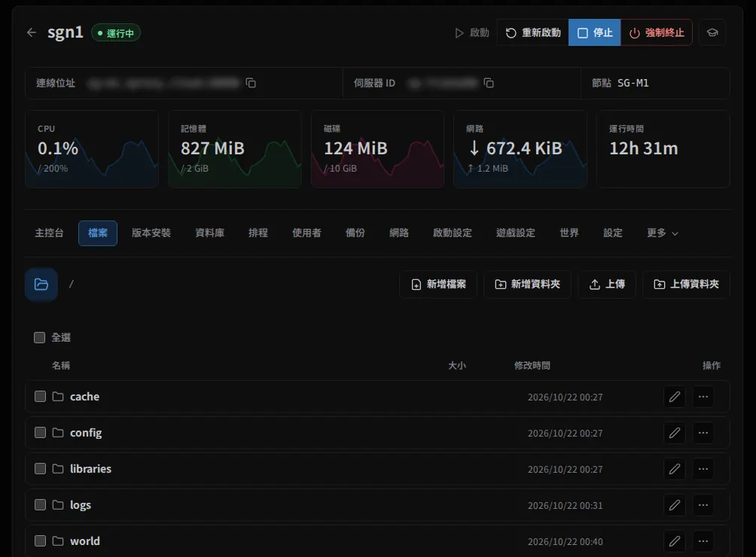Open the 排程 schedule tab
The width and height of the screenshot is (756, 557).
(258, 233)
